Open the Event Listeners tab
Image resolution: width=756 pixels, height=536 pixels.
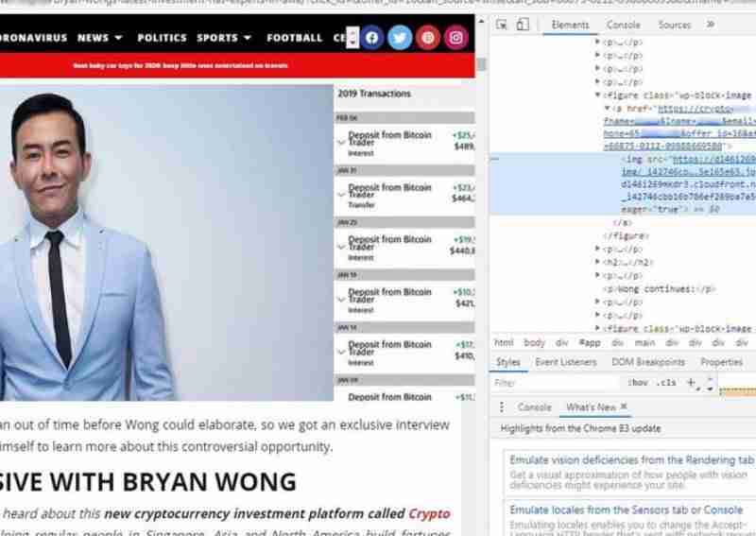tap(565, 362)
